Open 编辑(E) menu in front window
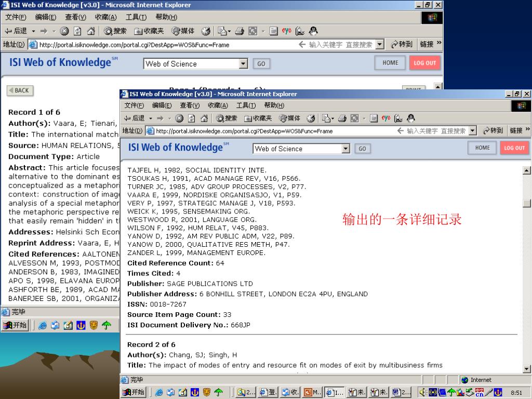The image size is (532, 399). [162, 105]
